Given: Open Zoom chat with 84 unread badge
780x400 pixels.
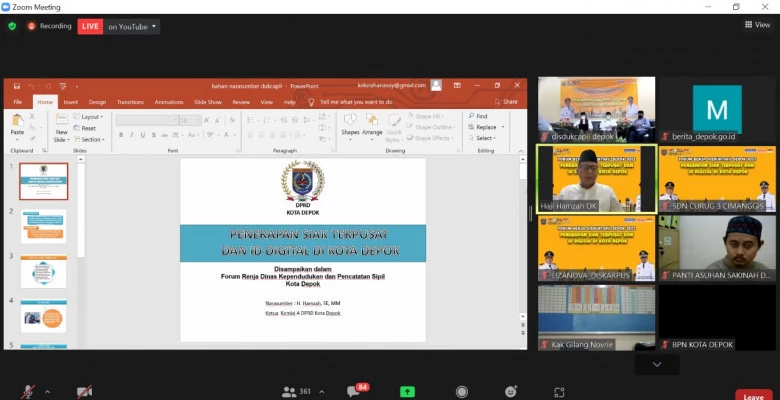Looking at the screenshot, I should (357, 391).
